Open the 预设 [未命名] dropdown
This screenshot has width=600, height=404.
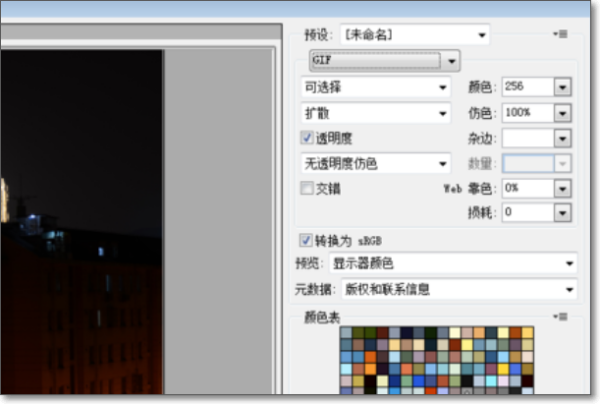click(415, 35)
